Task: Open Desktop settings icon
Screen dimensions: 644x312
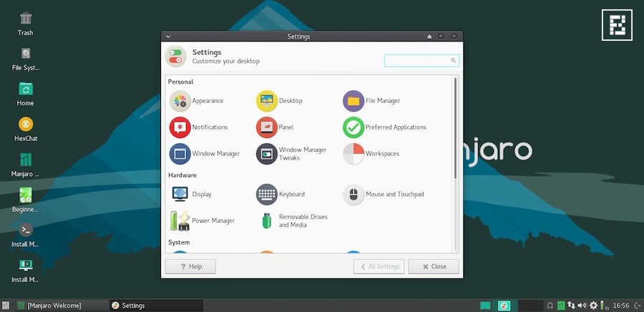Action: pos(266,101)
